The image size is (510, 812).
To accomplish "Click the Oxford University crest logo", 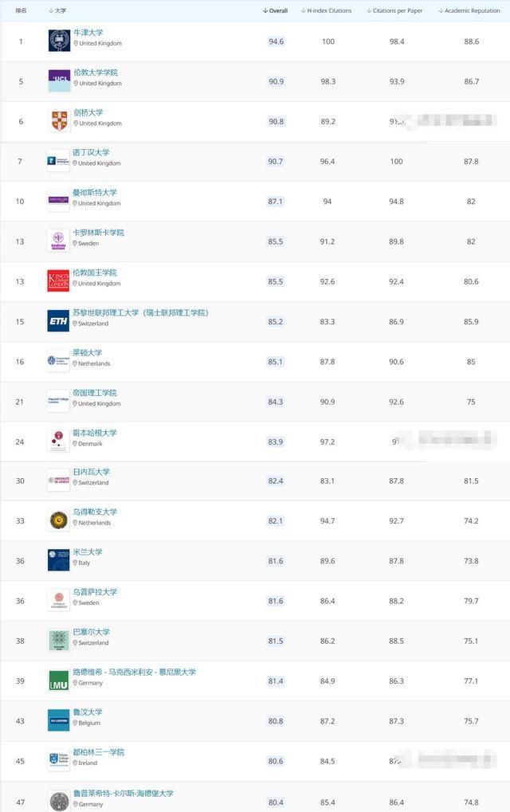I will pyautogui.click(x=59, y=41).
